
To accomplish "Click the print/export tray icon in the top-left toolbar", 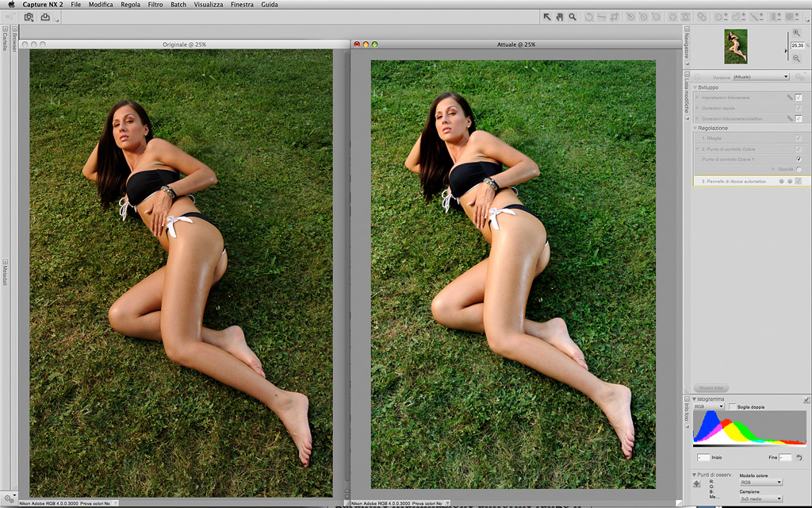I will click(x=45, y=17).
